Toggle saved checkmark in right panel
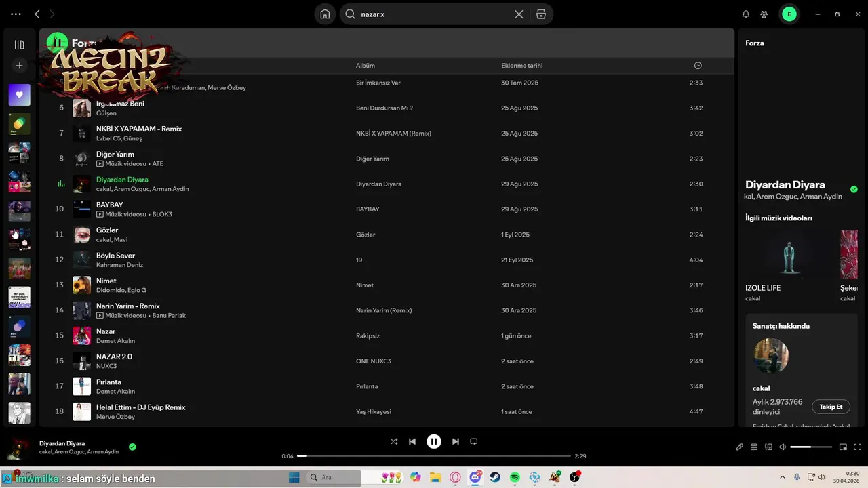The image size is (868, 488). pos(854,189)
